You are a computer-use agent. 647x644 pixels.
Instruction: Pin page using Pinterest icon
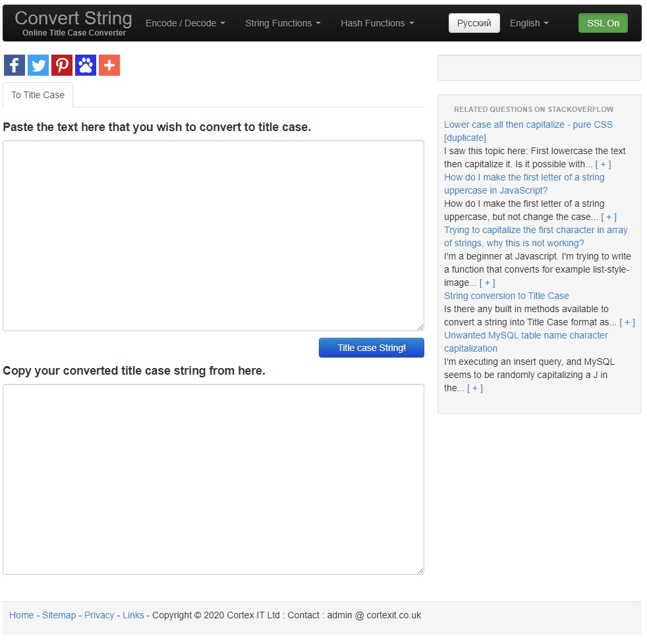(62, 65)
